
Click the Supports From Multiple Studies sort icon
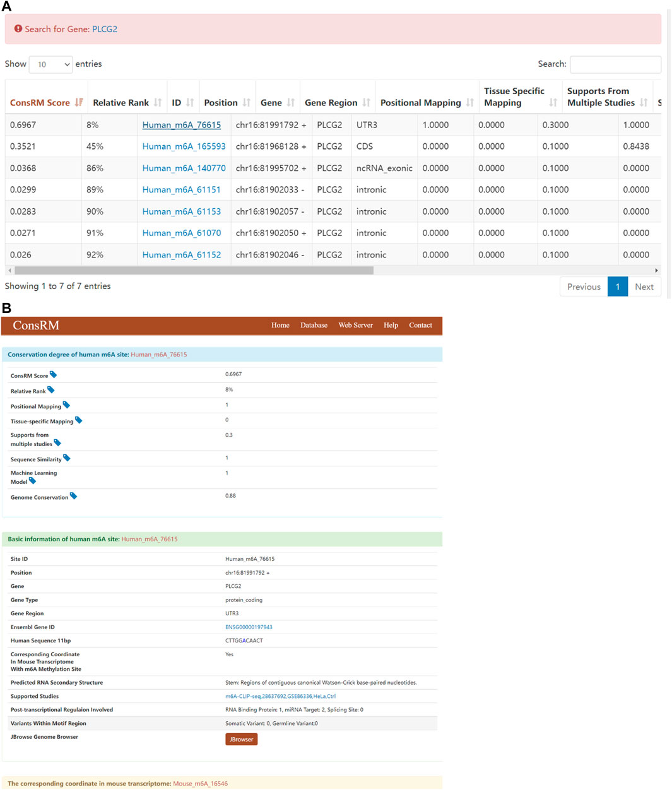click(644, 102)
